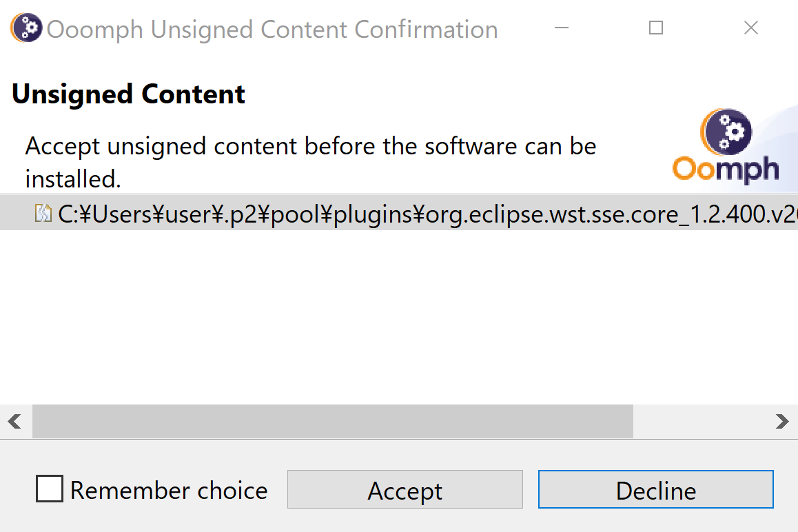This screenshot has height=532, width=798.
Task: Click the Oomph logo in the header
Action: [x=726, y=145]
